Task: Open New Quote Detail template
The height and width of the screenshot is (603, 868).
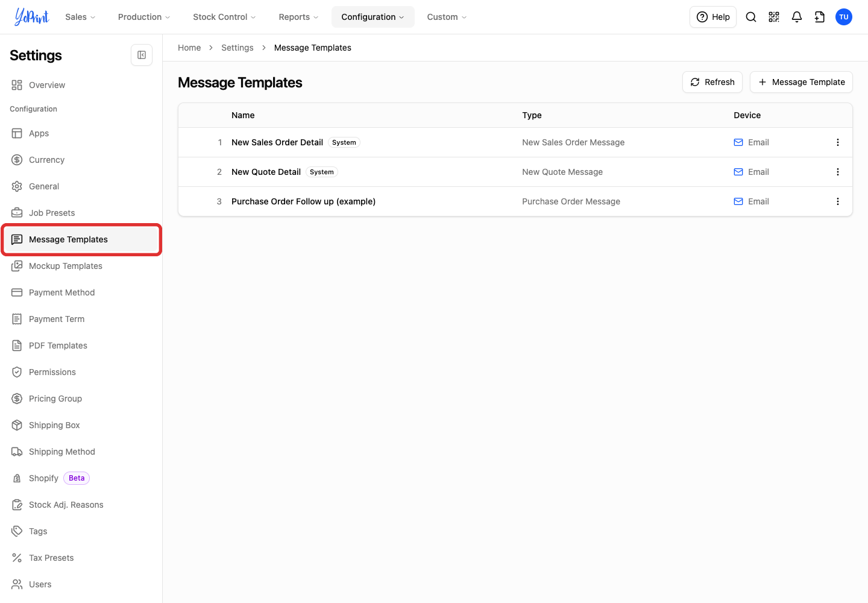Action: pos(266,172)
